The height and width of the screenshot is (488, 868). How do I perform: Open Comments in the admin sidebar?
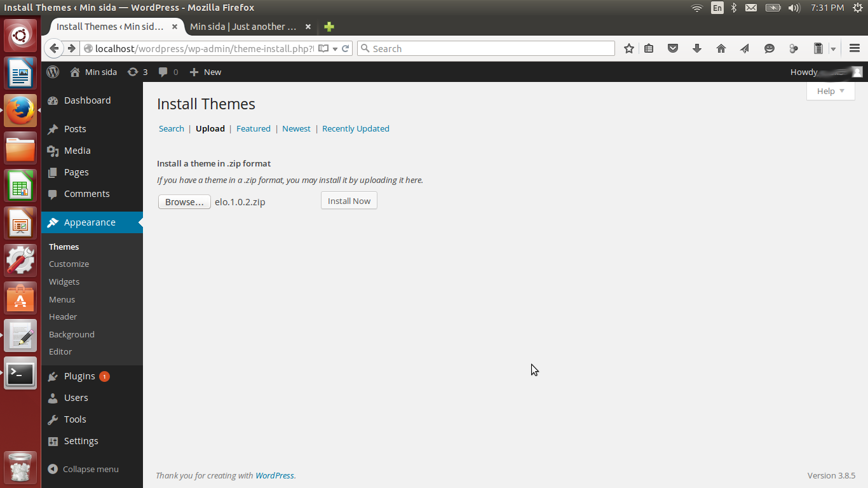[92, 194]
